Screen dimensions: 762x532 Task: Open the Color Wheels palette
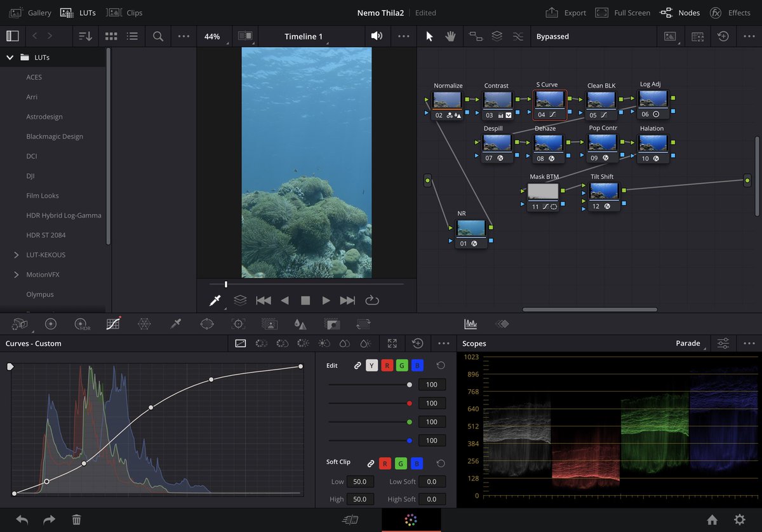click(x=51, y=324)
